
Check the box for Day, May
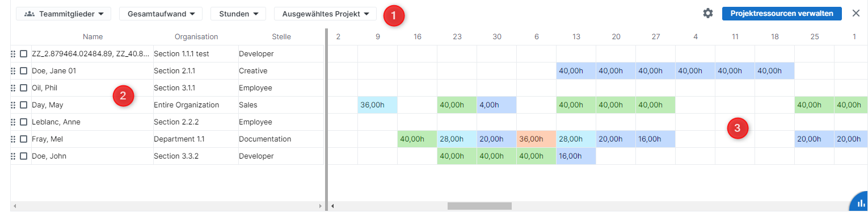pyautogui.click(x=23, y=105)
